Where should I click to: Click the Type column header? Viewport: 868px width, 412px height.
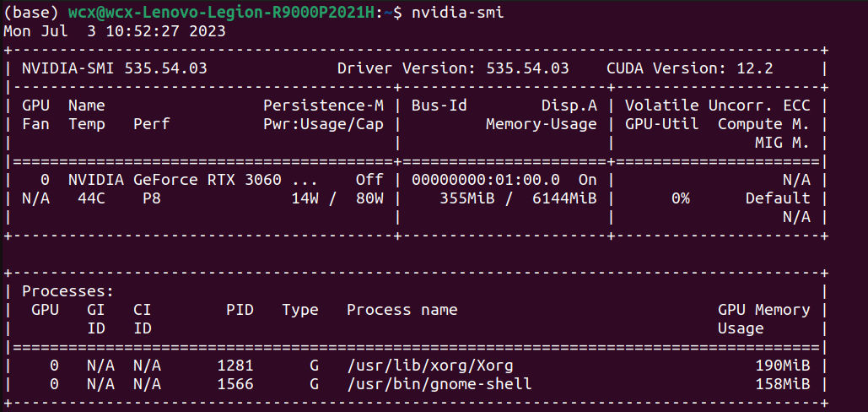coord(300,310)
